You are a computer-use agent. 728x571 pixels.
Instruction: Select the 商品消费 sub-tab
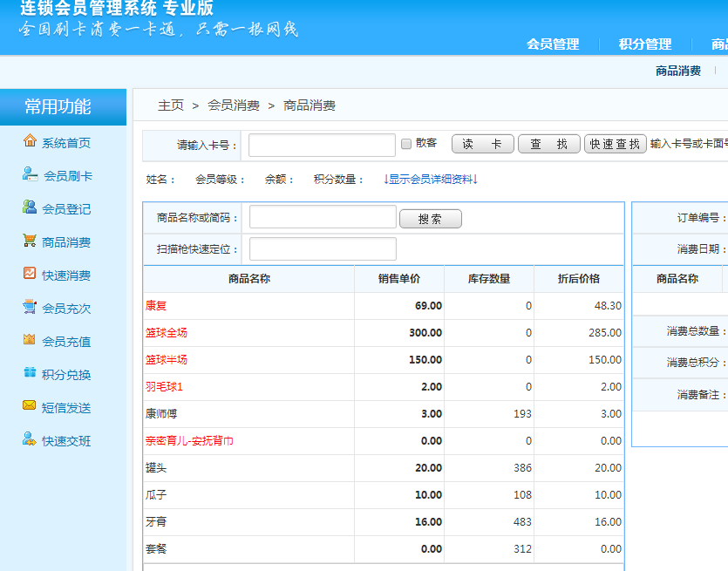pyautogui.click(x=678, y=71)
